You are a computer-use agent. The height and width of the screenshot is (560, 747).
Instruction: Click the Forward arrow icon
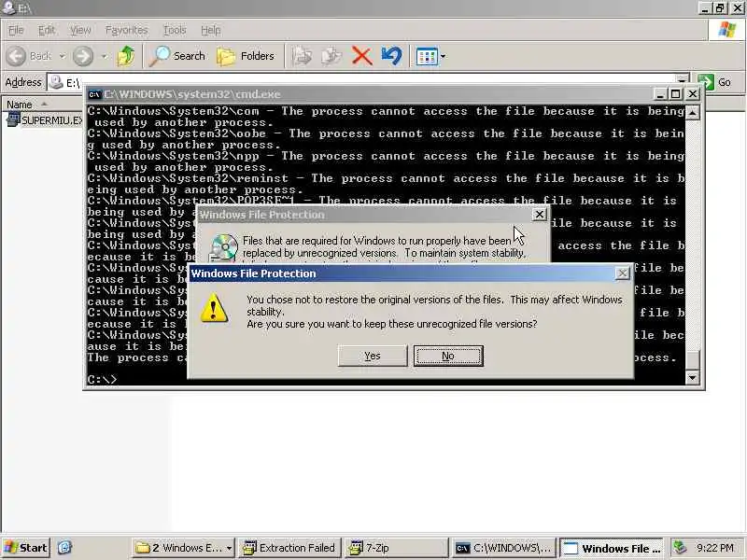[x=83, y=56]
